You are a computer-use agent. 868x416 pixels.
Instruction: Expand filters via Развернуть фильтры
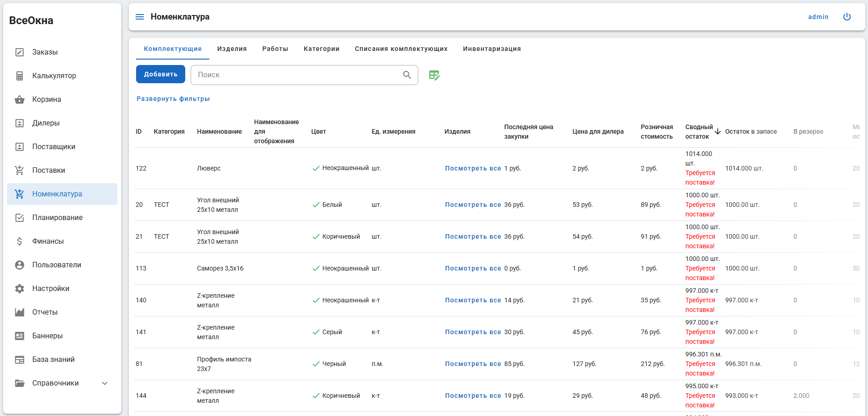(173, 99)
